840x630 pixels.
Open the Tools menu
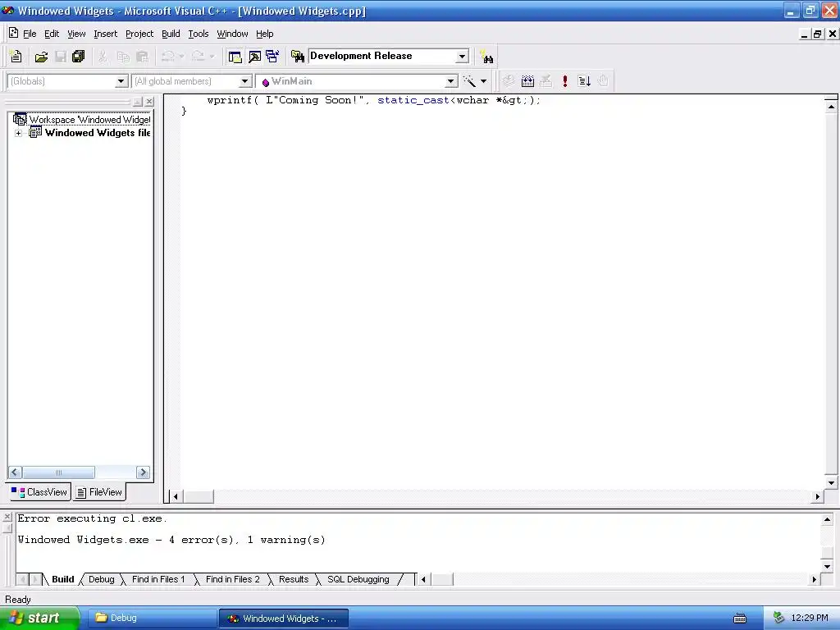click(x=199, y=34)
